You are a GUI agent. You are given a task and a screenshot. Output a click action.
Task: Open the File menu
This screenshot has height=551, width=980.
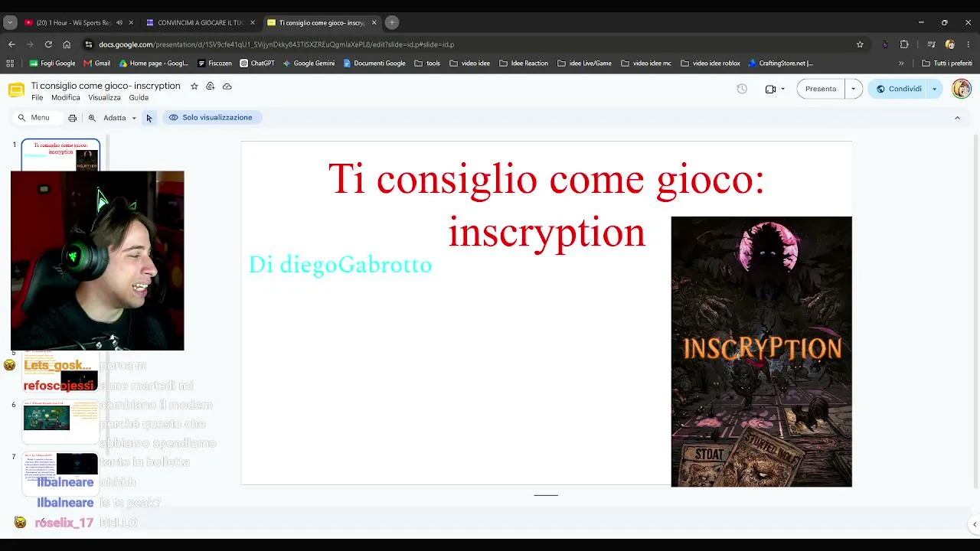tap(37, 98)
